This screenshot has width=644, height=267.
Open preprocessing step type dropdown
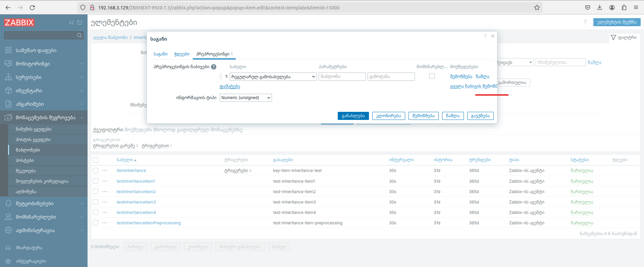point(273,77)
